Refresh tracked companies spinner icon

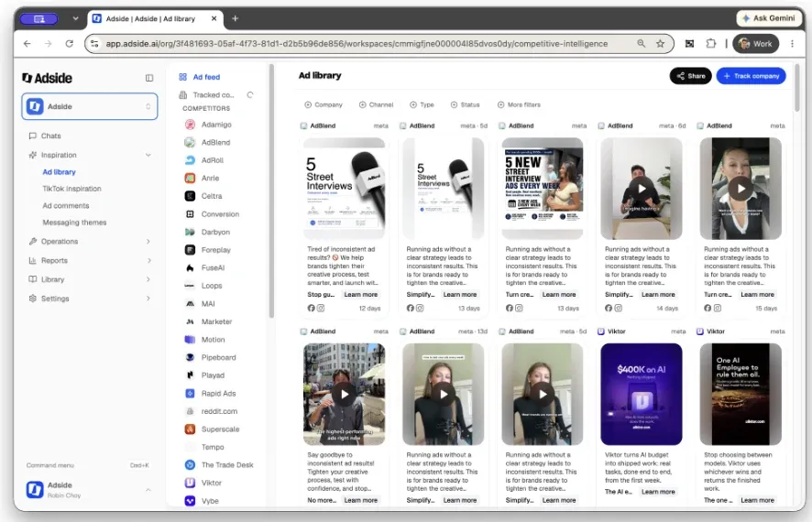pyautogui.click(x=250, y=95)
